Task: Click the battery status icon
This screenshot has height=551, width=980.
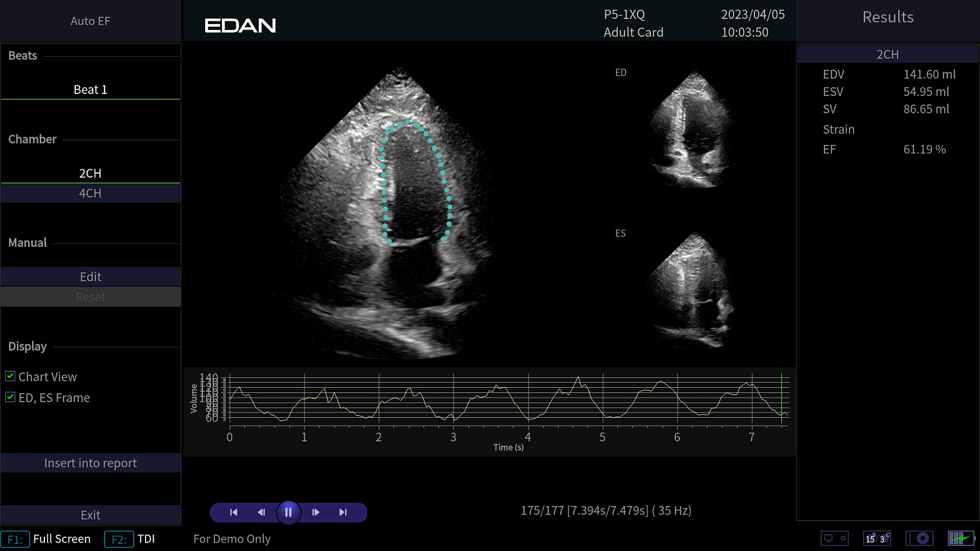Action: tap(960, 537)
